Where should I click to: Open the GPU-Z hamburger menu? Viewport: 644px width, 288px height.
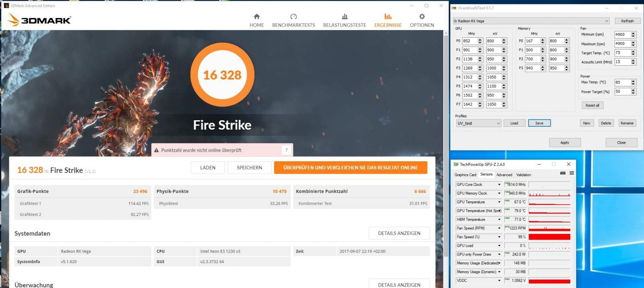pyautogui.click(x=572, y=173)
